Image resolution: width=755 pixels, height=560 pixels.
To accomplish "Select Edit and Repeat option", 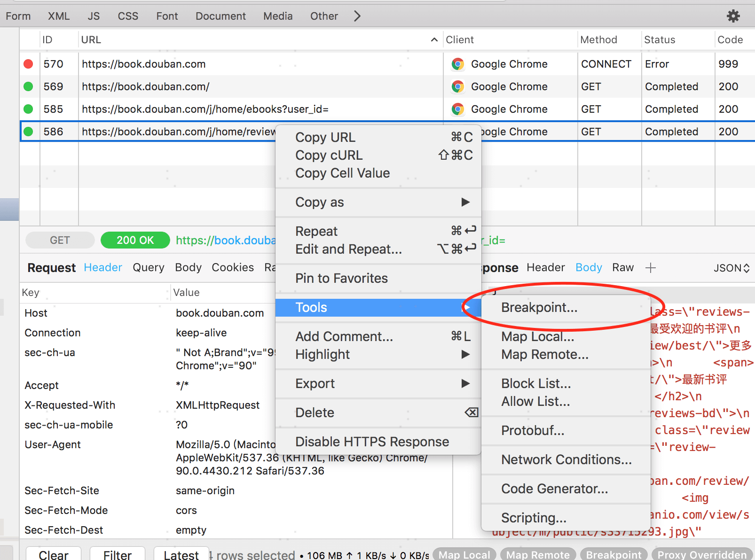I will (x=378, y=249).
